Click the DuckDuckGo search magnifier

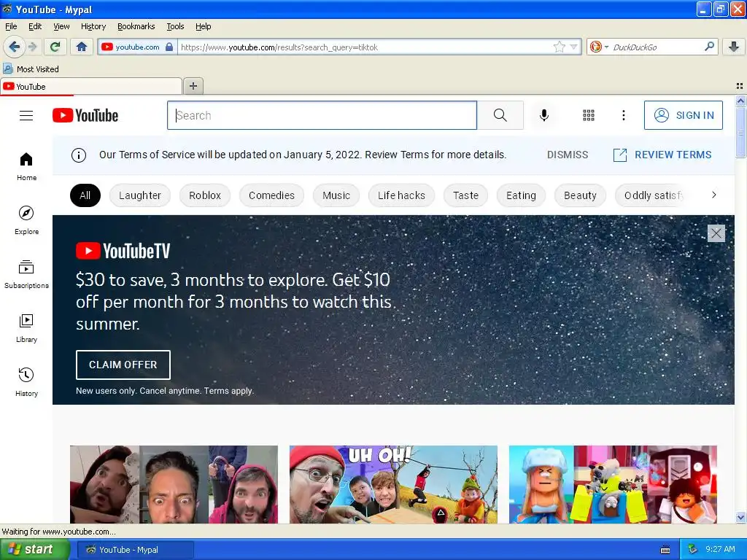(709, 47)
